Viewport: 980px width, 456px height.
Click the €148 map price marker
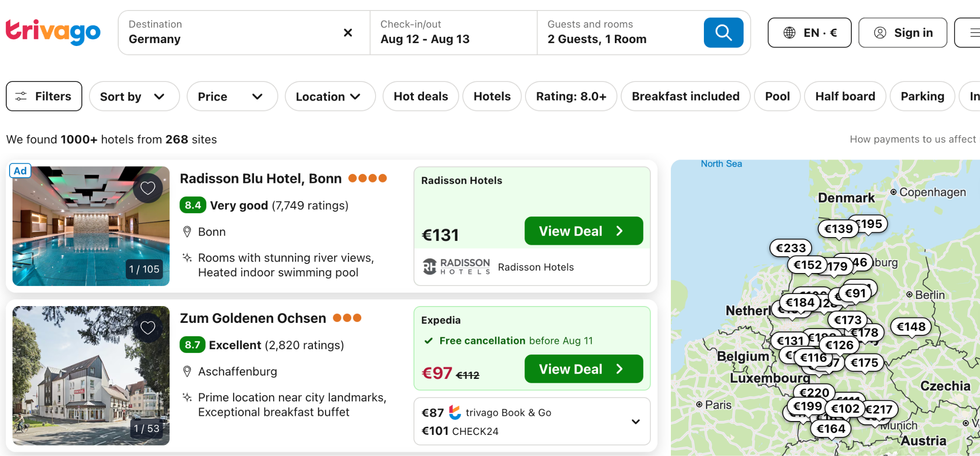[911, 327]
